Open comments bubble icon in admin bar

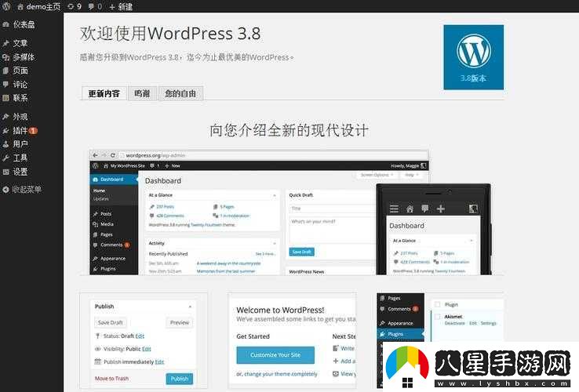click(x=91, y=6)
